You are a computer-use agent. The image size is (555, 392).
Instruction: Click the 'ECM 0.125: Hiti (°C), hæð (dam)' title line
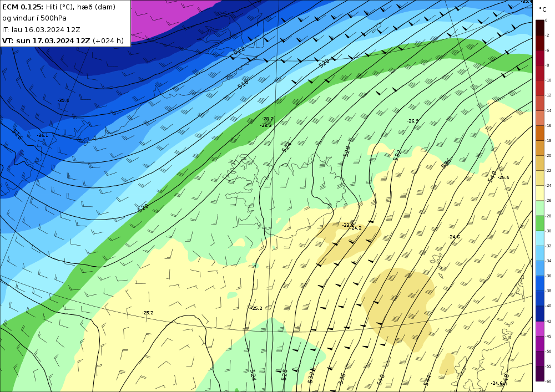[x=59, y=7]
